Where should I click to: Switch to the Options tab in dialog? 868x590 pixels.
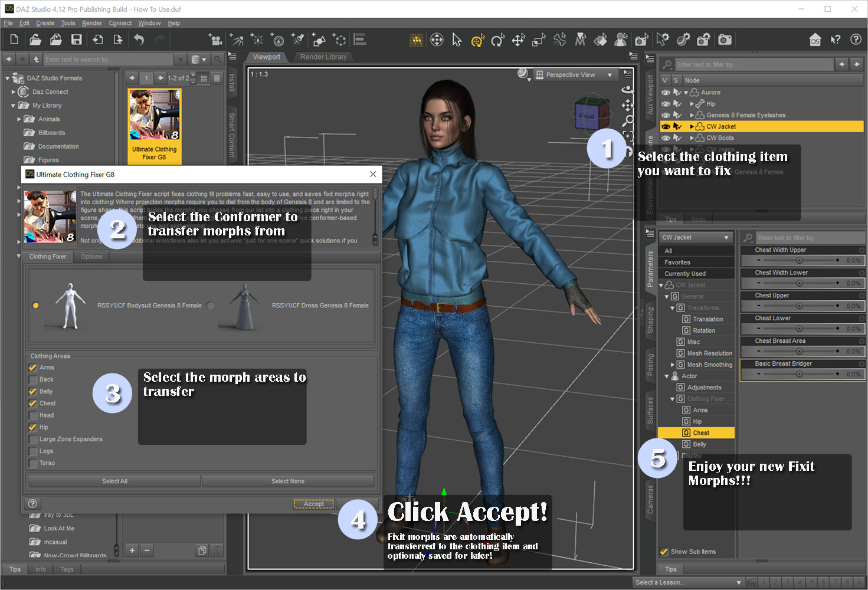[x=91, y=257]
